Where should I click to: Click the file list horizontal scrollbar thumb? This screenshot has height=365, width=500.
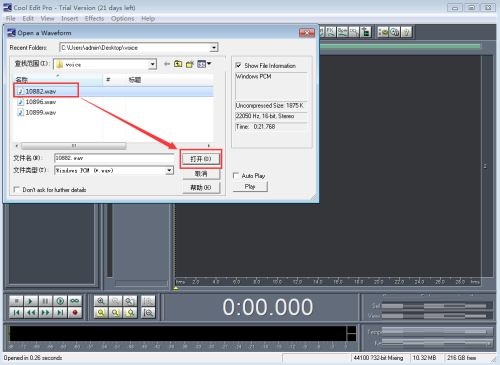(x=74, y=146)
